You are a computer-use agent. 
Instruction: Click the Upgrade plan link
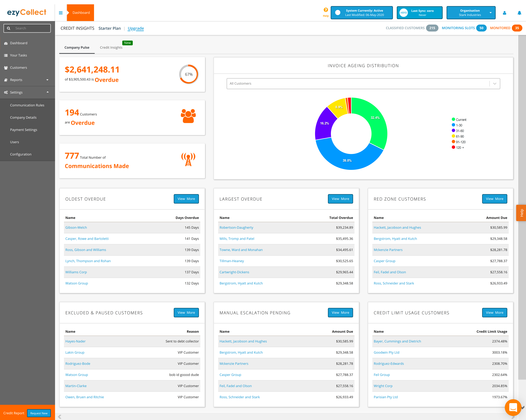(136, 28)
